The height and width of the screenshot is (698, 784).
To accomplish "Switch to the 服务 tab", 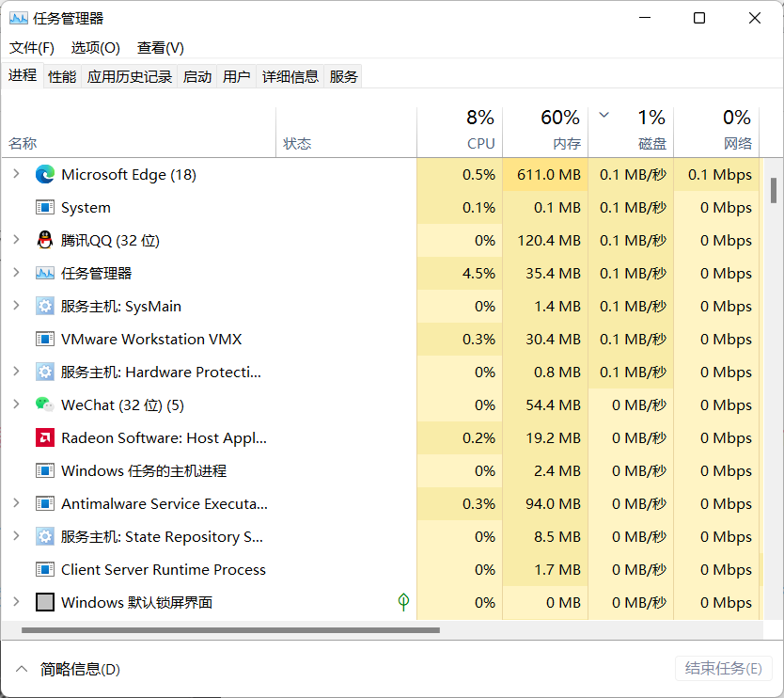I will [343, 76].
